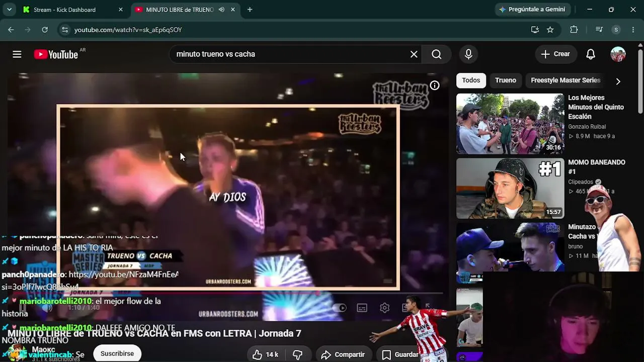Reload the current page
The height and width of the screenshot is (362, 644).
(x=45, y=30)
